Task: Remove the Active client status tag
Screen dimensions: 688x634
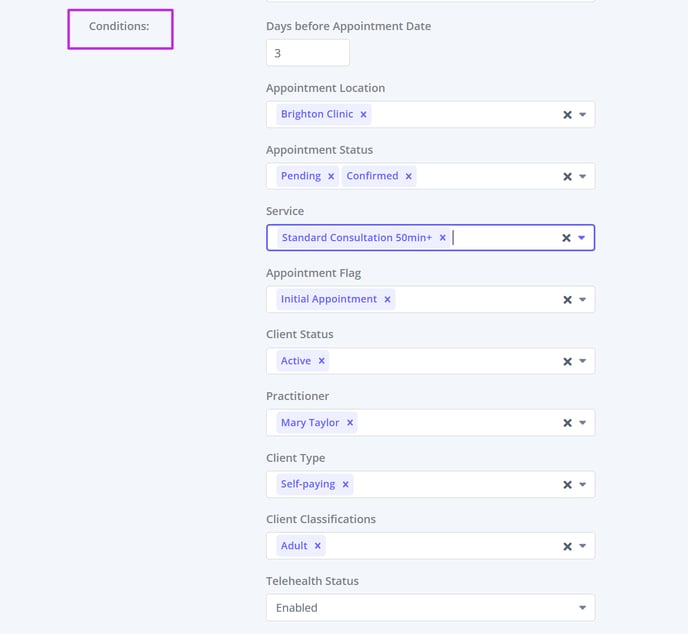Action: (321, 361)
